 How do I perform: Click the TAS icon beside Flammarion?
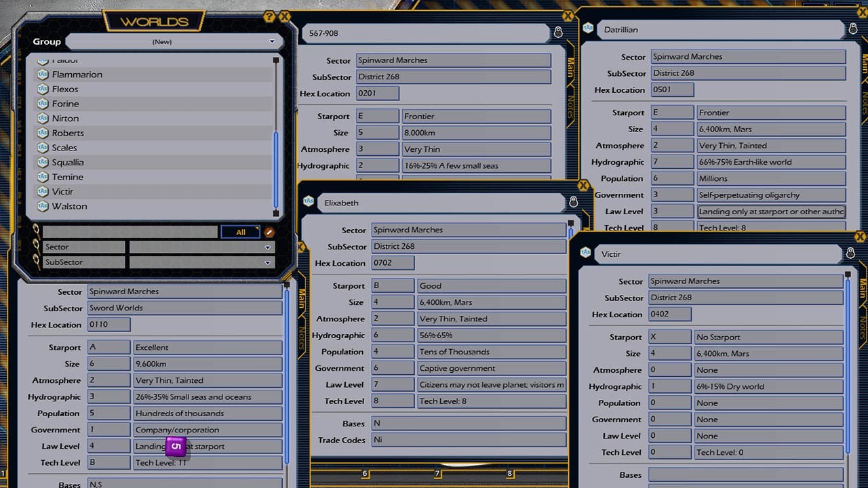44,75
